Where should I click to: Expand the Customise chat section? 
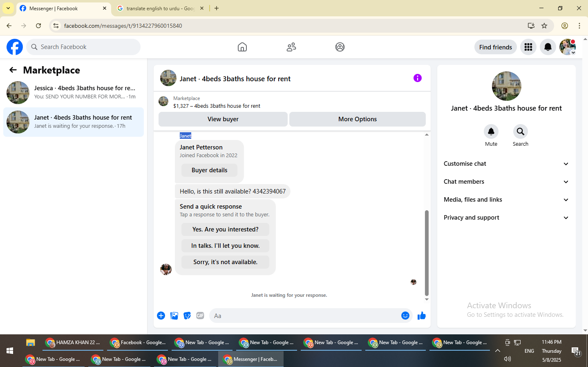point(506,164)
